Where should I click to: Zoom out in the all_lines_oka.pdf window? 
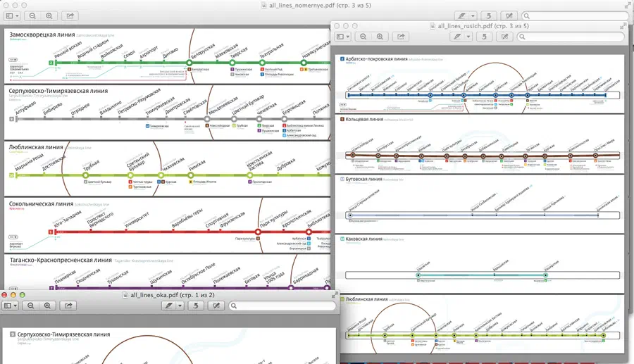click(31, 306)
